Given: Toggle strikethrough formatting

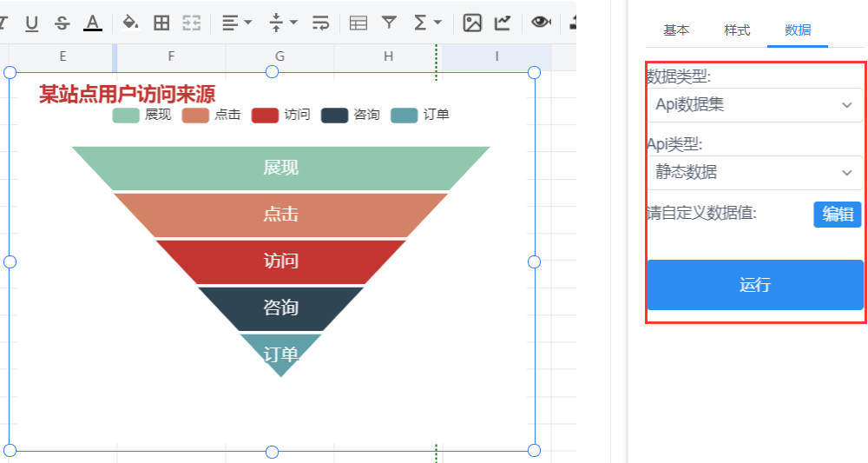Looking at the screenshot, I should pyautogui.click(x=62, y=23).
